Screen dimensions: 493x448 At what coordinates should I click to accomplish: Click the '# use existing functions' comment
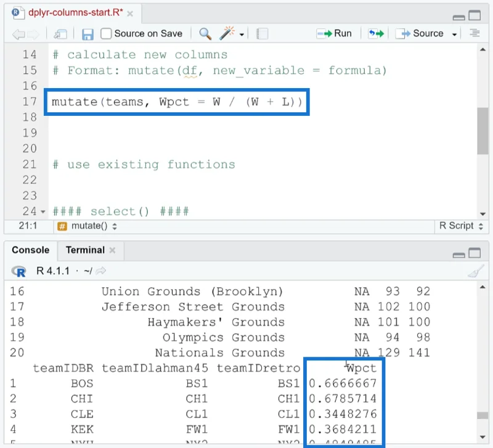144,165
